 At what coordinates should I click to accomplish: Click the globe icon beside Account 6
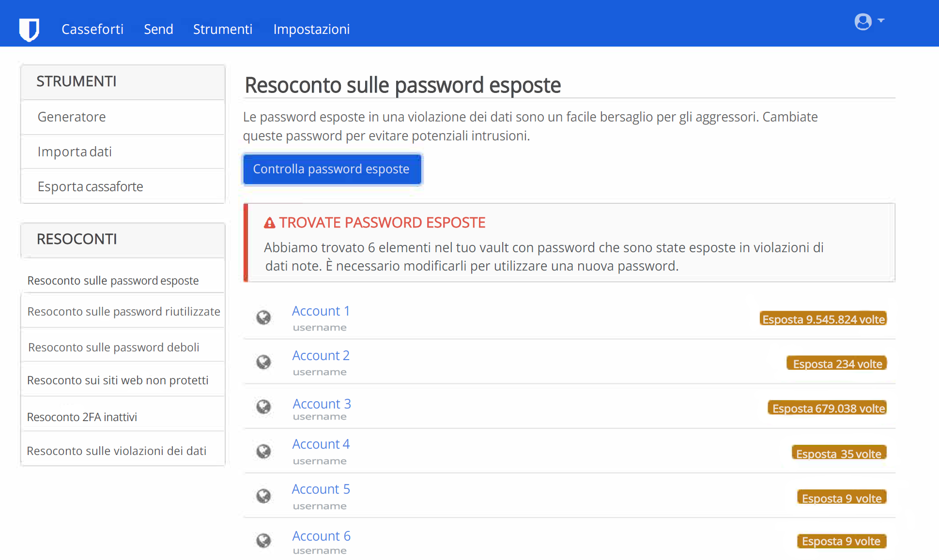pos(263,540)
